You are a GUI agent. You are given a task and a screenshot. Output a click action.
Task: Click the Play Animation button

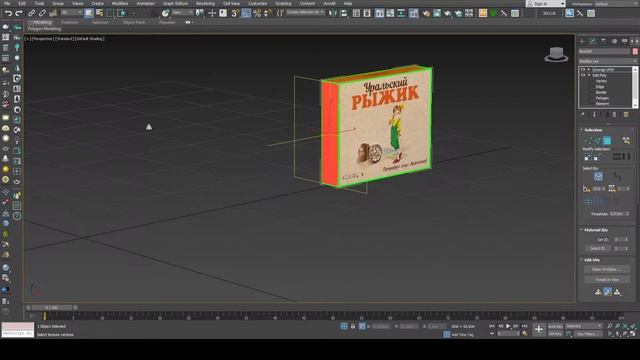click(x=508, y=326)
